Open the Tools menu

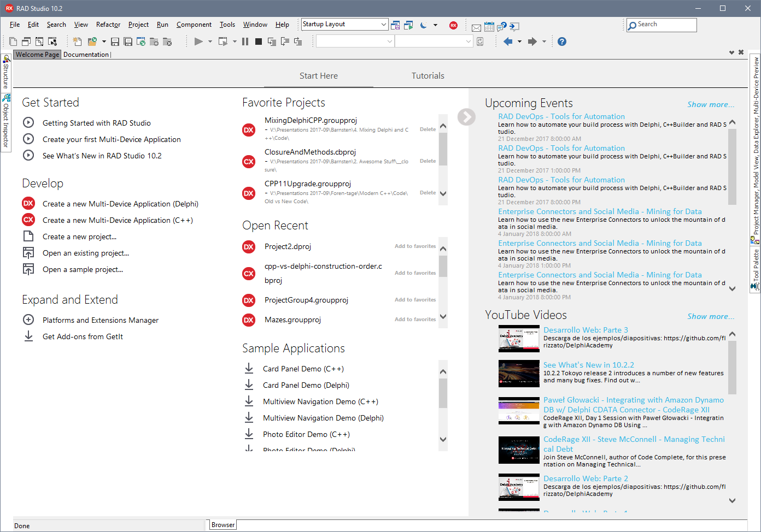(x=227, y=25)
